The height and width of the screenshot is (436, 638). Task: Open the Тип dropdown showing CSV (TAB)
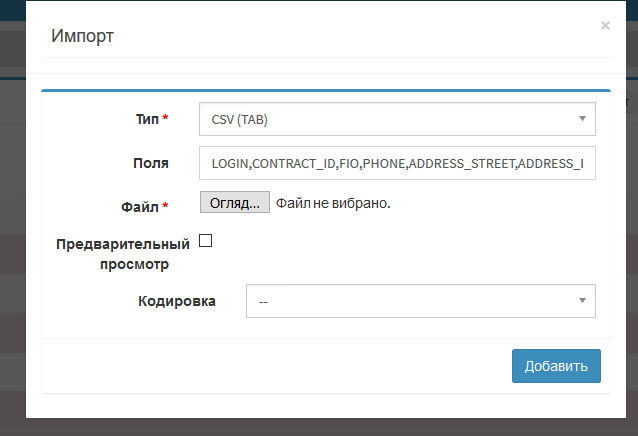click(397, 119)
